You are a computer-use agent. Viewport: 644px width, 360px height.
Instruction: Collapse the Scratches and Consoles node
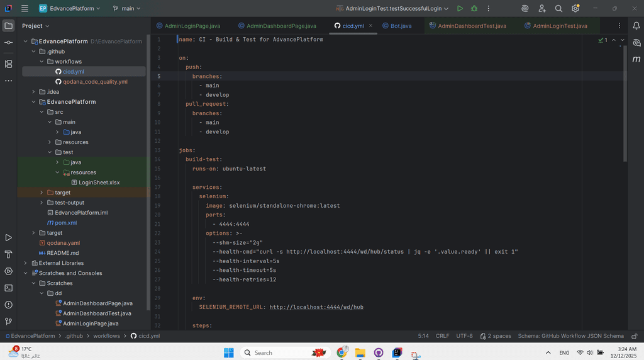click(26, 273)
